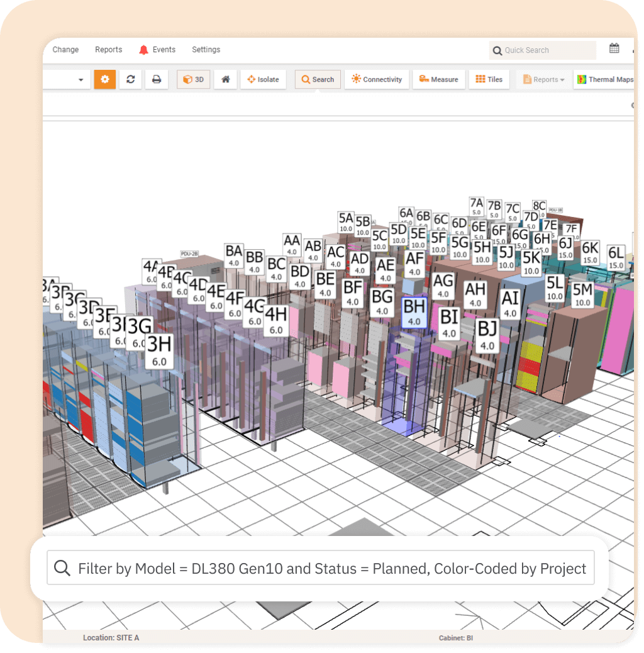This screenshot has height=653, width=644.
Task: Select cabinet label BE
Action: click(325, 285)
